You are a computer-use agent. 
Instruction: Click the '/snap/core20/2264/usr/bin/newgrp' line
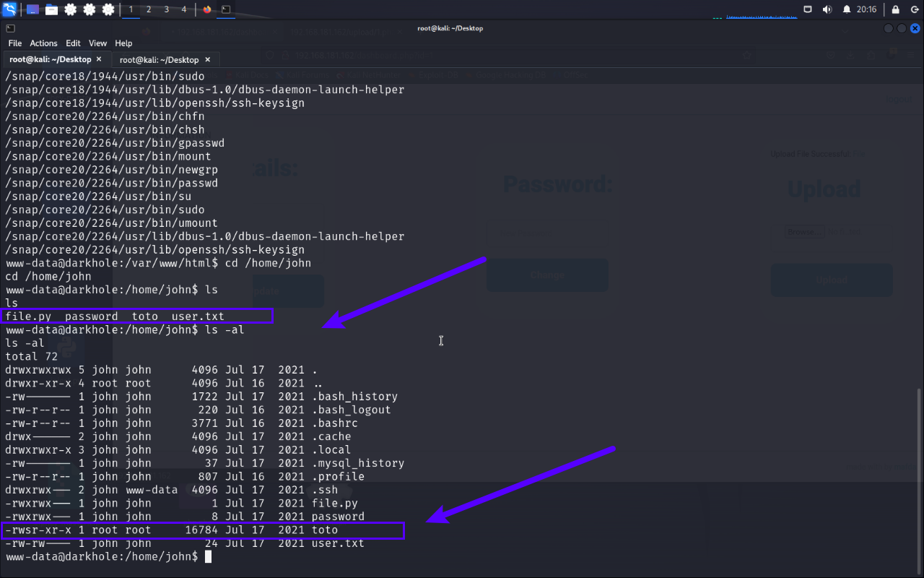112,170
